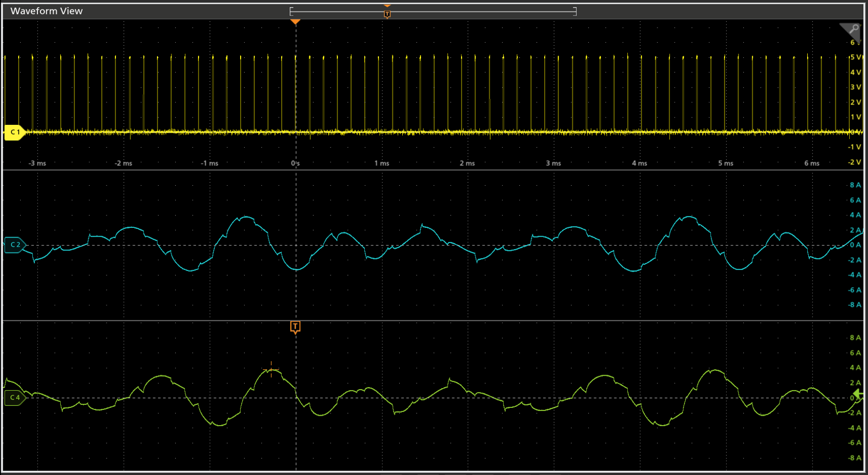Select the yellow C1 channel badge
The image size is (868, 475).
15,132
